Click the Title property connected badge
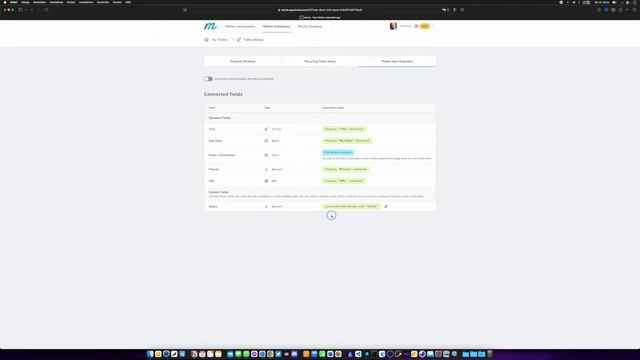The image size is (640, 360). click(344, 129)
